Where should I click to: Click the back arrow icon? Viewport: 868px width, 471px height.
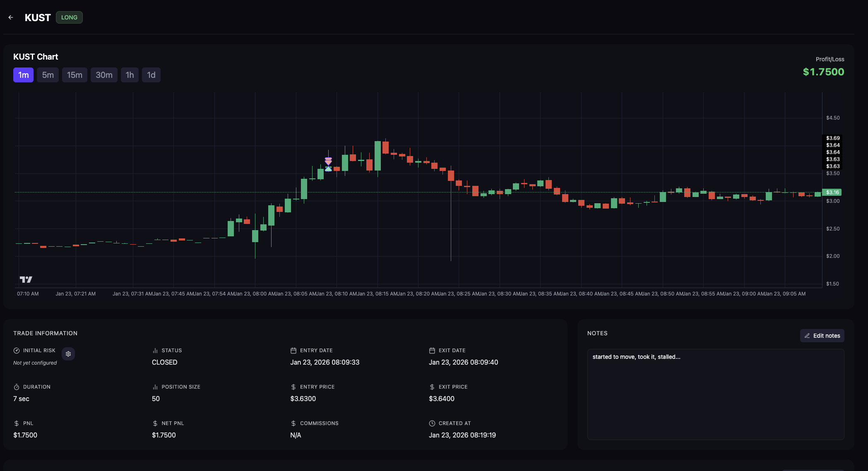tap(11, 17)
